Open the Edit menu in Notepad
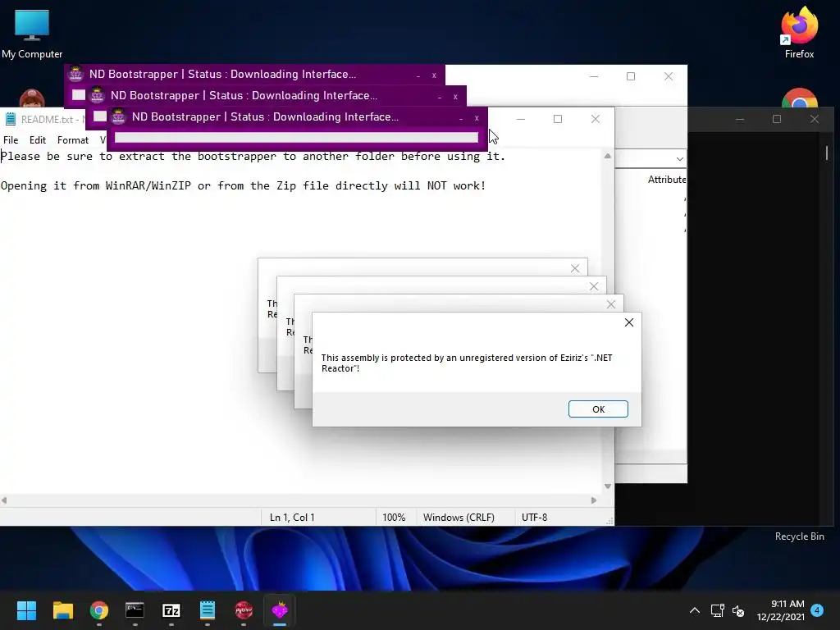Image resolution: width=840 pixels, height=630 pixels. [x=38, y=139]
